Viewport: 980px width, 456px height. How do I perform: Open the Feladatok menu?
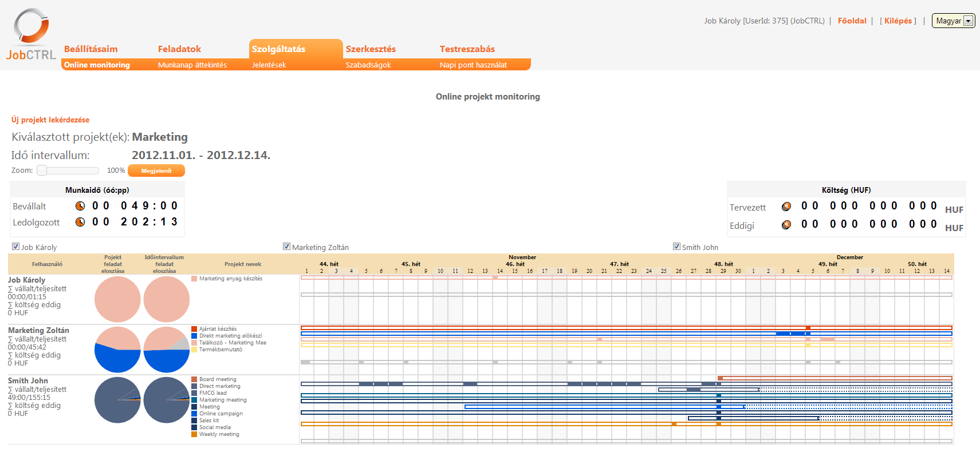179,49
